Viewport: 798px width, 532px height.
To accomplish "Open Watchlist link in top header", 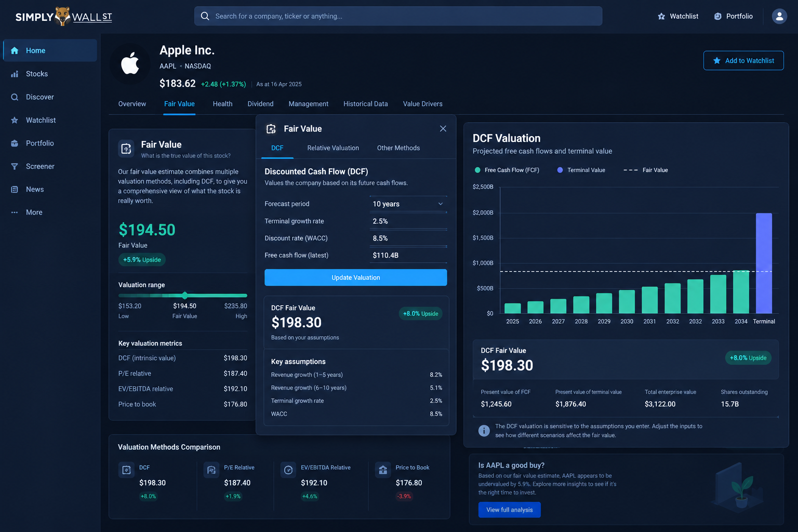I will (678, 17).
